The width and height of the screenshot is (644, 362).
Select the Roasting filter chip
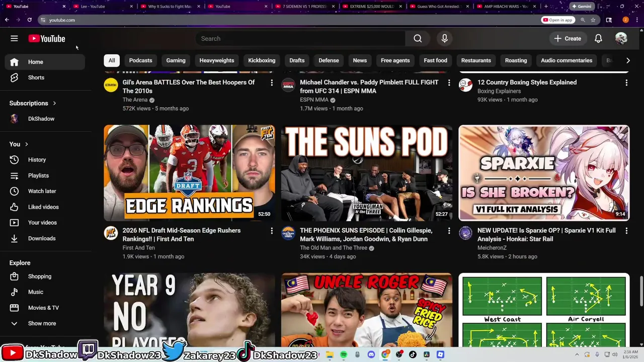[x=516, y=60]
